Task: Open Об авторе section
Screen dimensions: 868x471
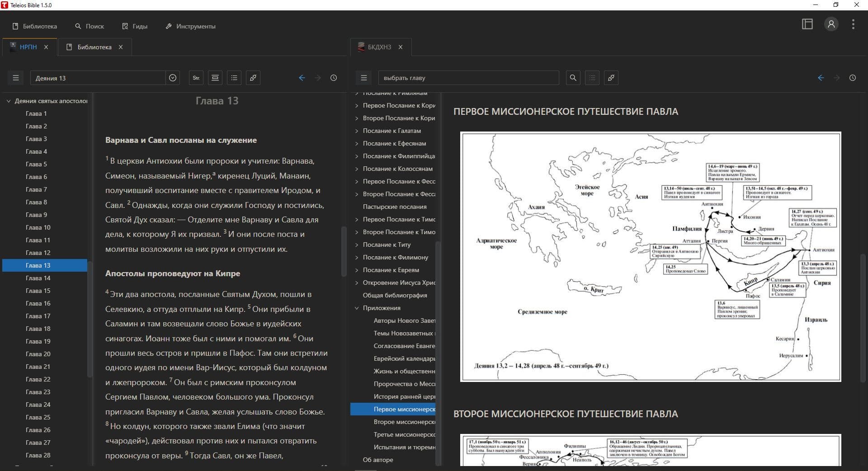Action: point(378,460)
